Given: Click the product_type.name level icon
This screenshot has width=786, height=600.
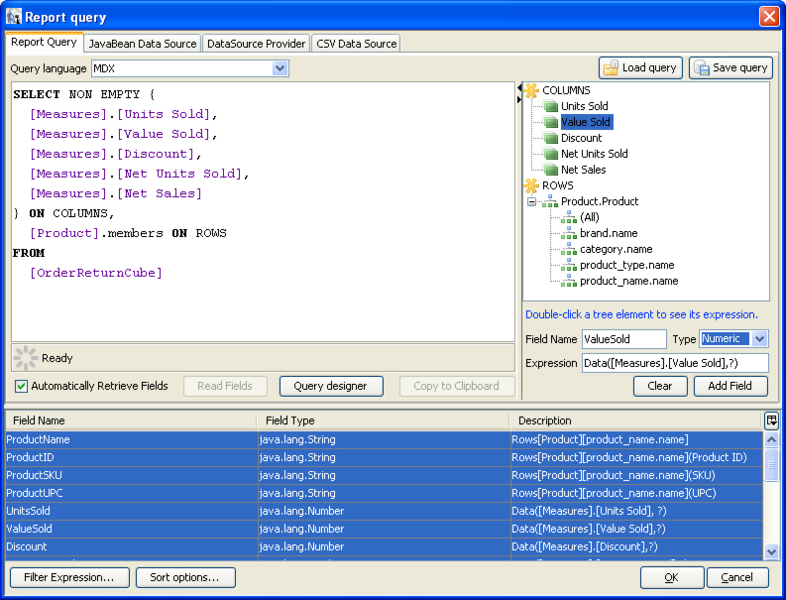Looking at the screenshot, I should (x=568, y=265).
